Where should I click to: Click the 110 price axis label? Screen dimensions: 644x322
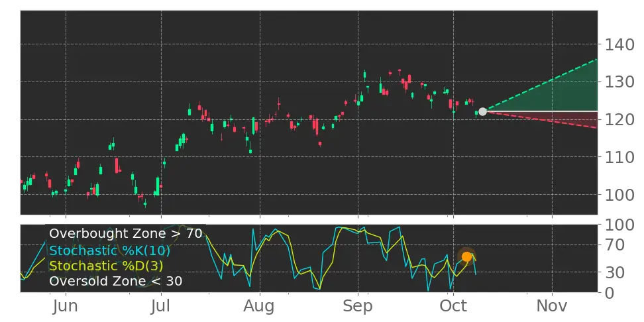tap(619, 157)
